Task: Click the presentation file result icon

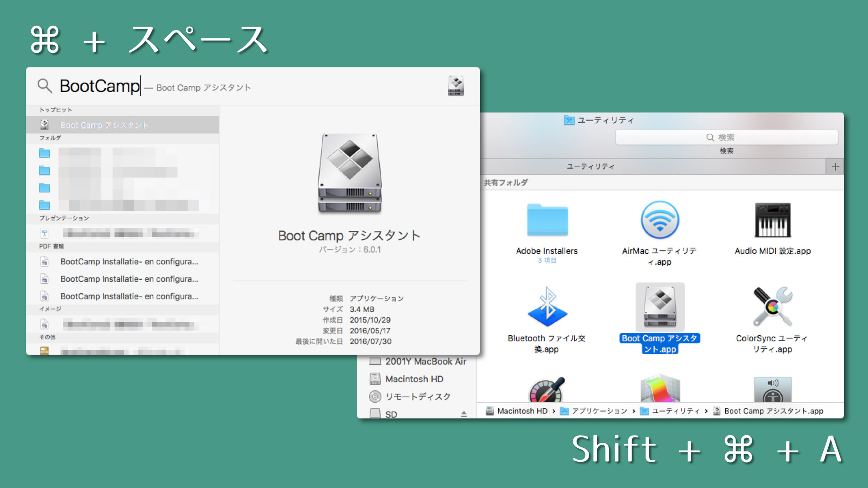Action: [44, 233]
